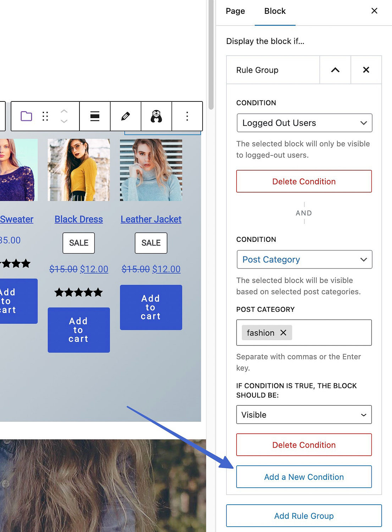This screenshot has width=392, height=532.
Task: Switch to the Page tab
Action: coord(235,11)
